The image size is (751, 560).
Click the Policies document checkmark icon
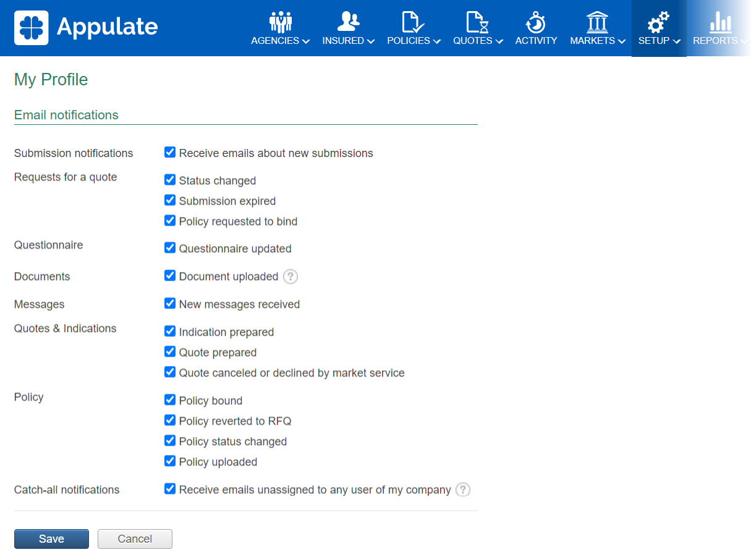[413, 22]
